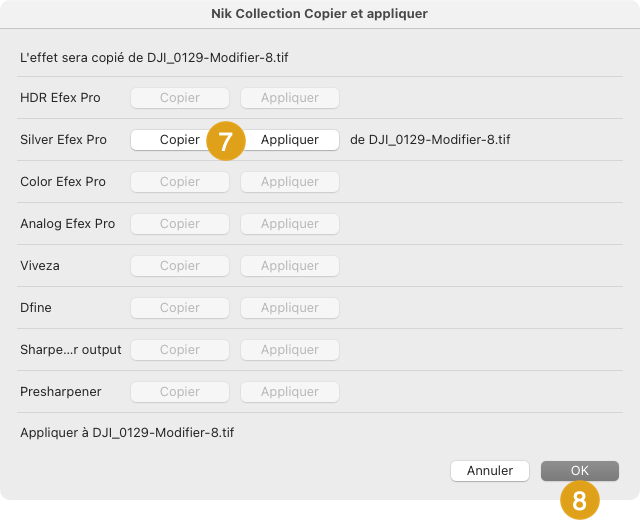Click the 'Sharpe...r output' label
This screenshot has width=640, height=524.
71,350
